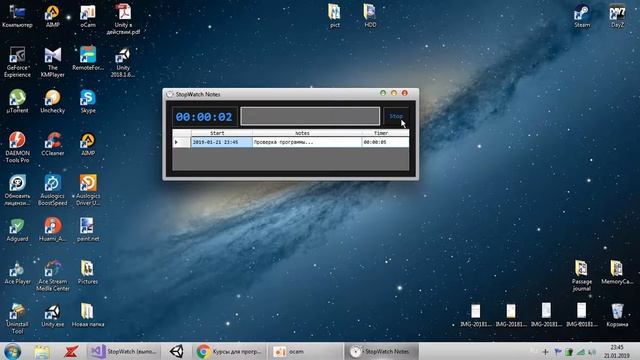This screenshot has height=360, width=640.
Task: Click the 2019-01-21 23:45 start cell
Action: coord(222,142)
